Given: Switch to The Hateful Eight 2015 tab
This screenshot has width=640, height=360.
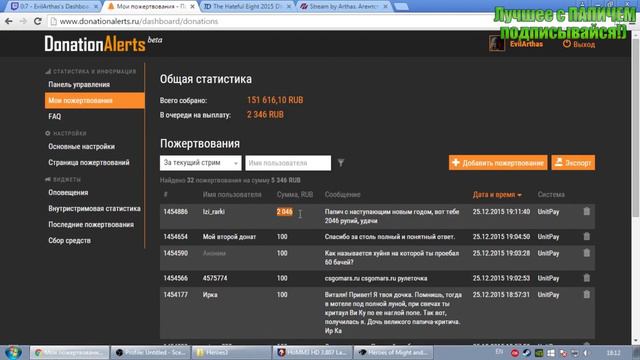Looking at the screenshot, I should click(247, 7).
